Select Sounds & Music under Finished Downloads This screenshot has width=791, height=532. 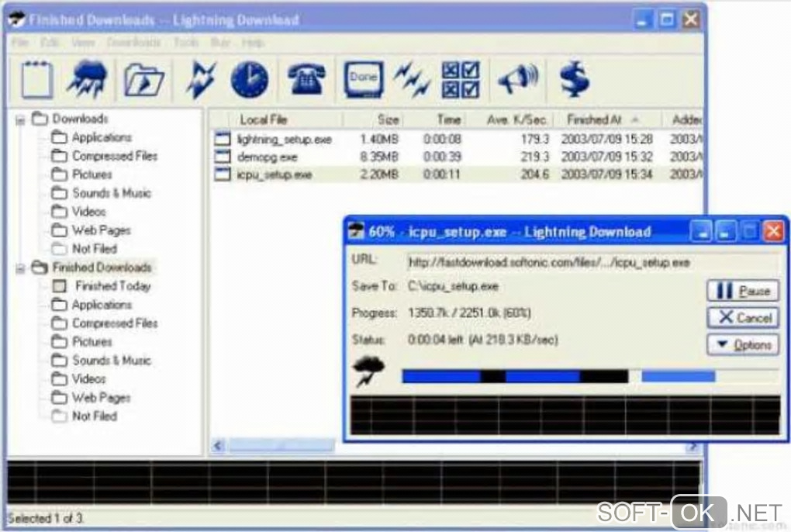point(101,361)
